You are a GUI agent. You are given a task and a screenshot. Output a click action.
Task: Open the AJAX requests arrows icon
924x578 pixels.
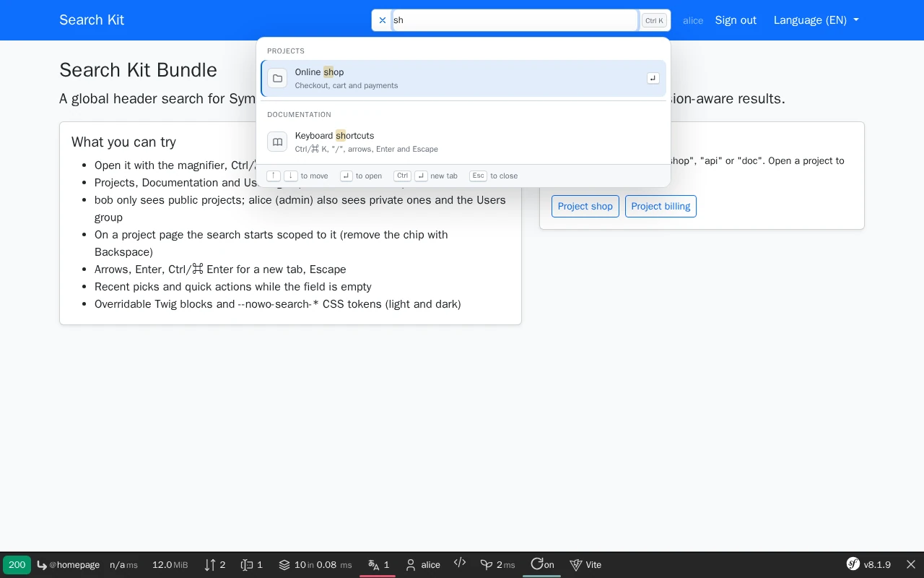tap(215, 565)
